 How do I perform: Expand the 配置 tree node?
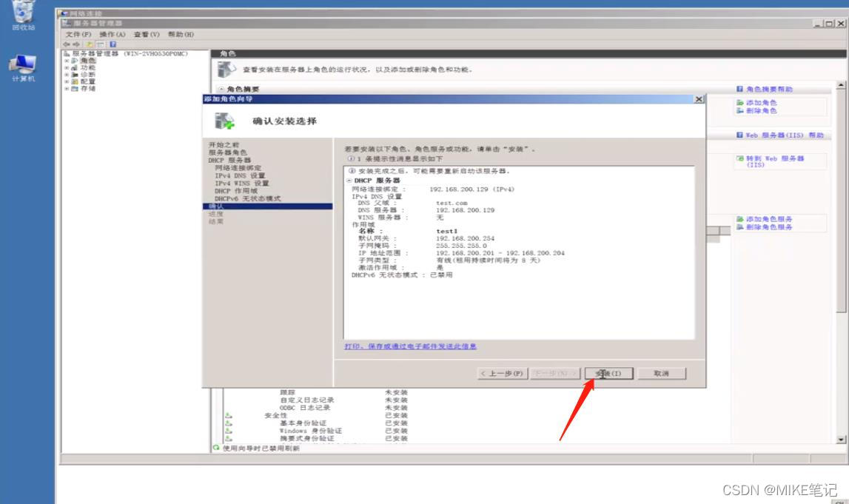click(67, 81)
